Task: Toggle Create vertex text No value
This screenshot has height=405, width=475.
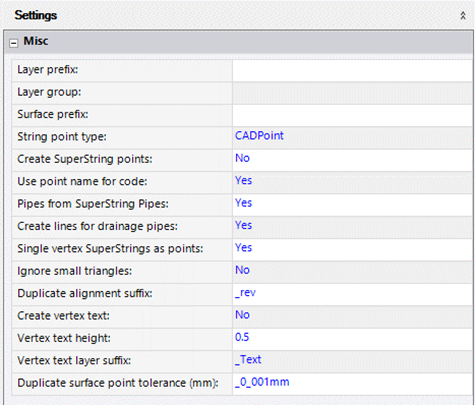Action: [x=352, y=316]
